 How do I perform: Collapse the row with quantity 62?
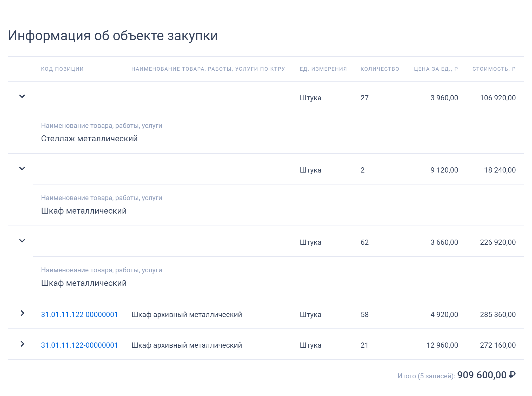[22, 241]
